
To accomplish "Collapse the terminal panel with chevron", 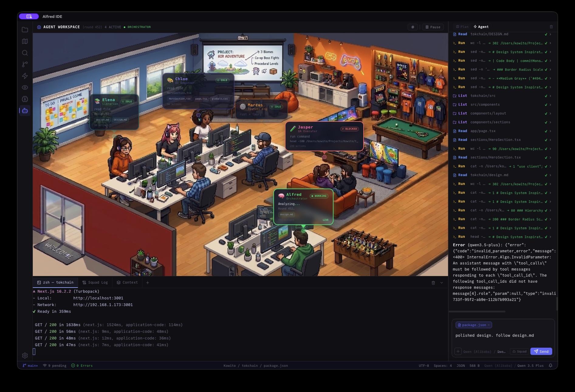I will 442,283.
